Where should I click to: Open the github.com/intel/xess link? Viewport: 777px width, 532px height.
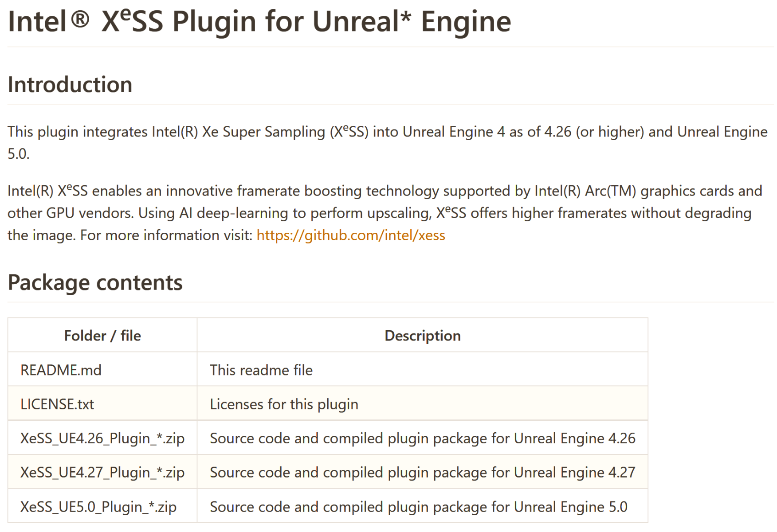click(x=350, y=235)
